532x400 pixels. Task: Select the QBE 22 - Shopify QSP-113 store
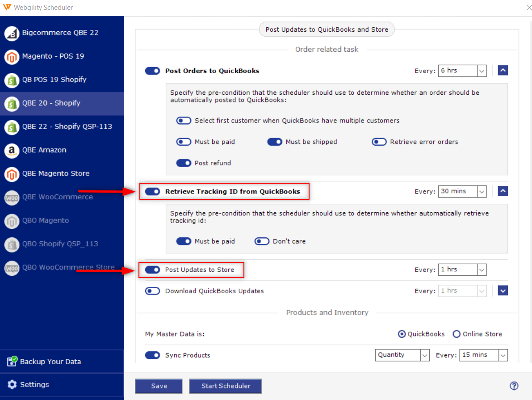pyautogui.click(x=62, y=127)
